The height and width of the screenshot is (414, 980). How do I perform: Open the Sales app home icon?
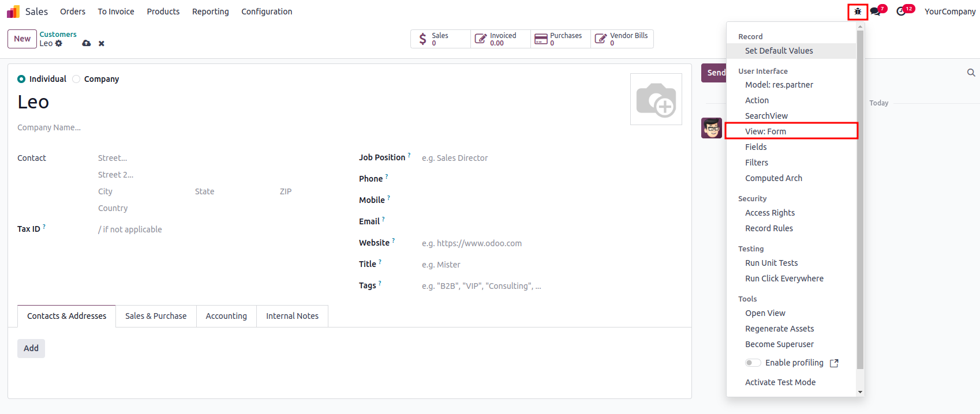coord(13,12)
